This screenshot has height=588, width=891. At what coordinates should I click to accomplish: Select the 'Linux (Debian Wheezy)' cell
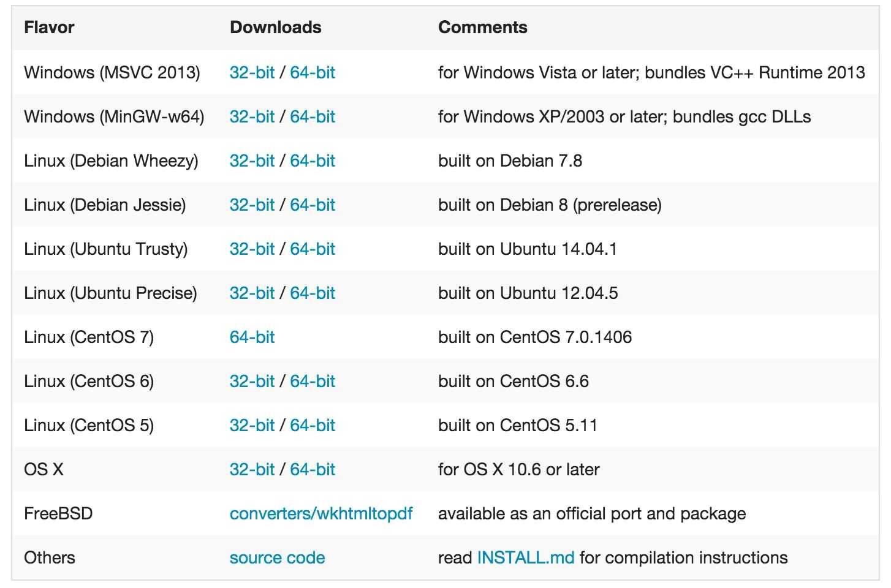pos(111,160)
